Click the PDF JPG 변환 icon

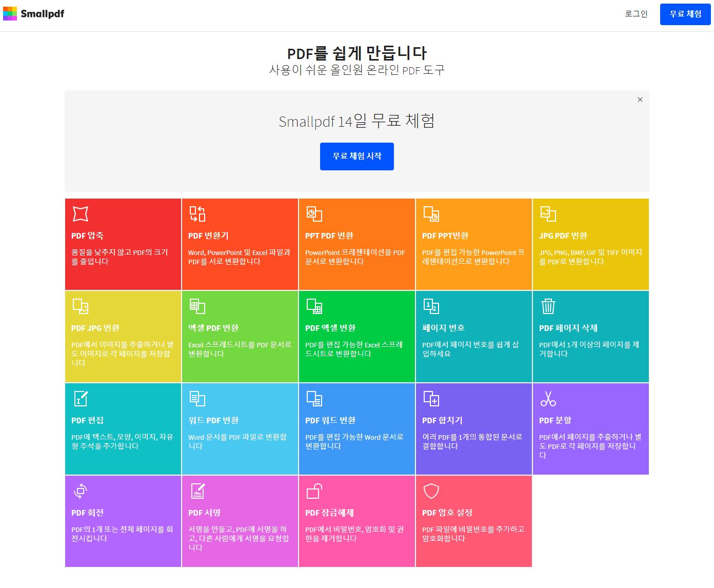click(x=81, y=306)
